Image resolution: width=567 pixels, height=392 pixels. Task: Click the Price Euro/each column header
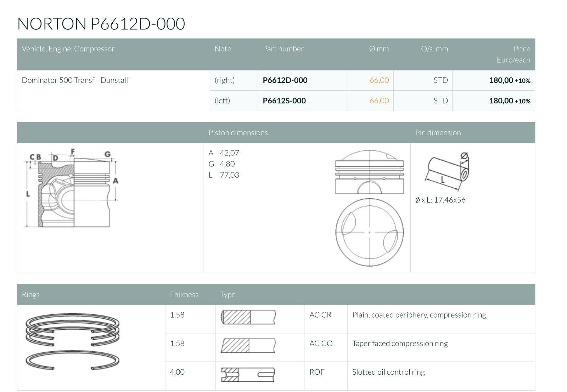pyautogui.click(x=513, y=54)
